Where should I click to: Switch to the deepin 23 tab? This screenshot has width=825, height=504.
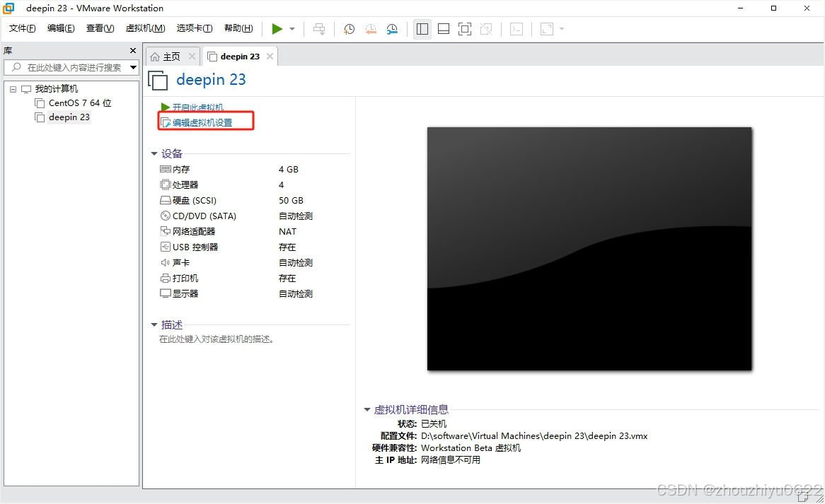[234, 57]
